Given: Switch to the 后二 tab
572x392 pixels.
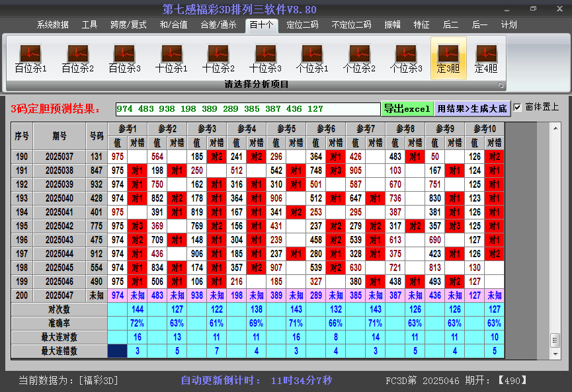Looking at the screenshot, I should tap(450, 25).
